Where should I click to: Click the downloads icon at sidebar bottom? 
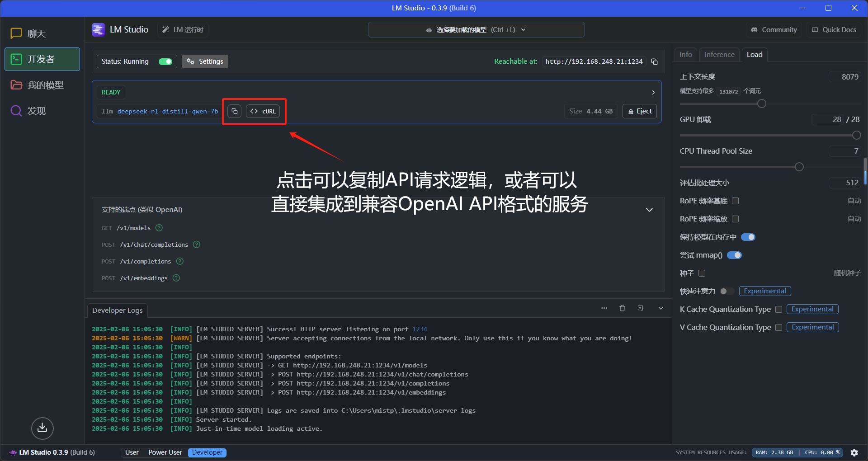42,428
